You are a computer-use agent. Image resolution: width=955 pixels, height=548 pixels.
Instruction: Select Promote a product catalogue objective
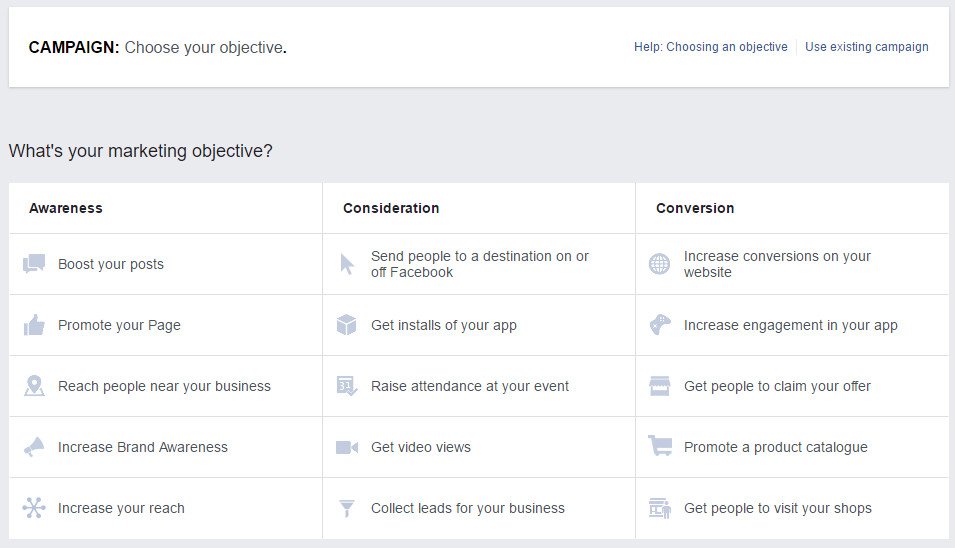click(792, 447)
